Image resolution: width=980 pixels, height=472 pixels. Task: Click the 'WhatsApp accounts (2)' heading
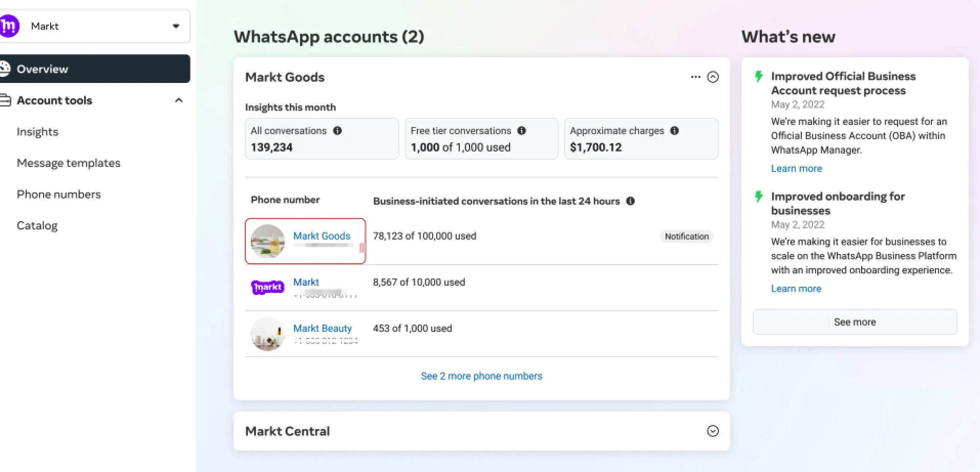[x=329, y=36]
